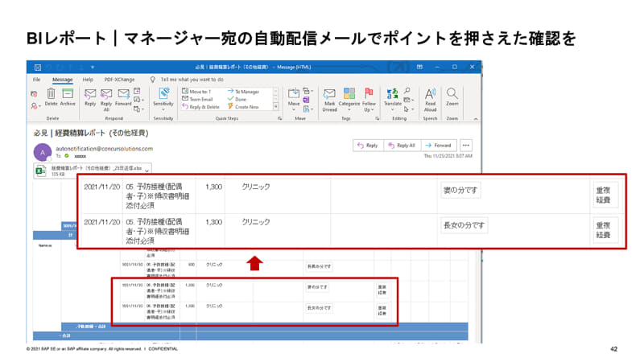Click the Ribbon Display Options icon in title bar
Image resolution: width=644 pixels, height=362 pixels.
[x=419, y=67]
